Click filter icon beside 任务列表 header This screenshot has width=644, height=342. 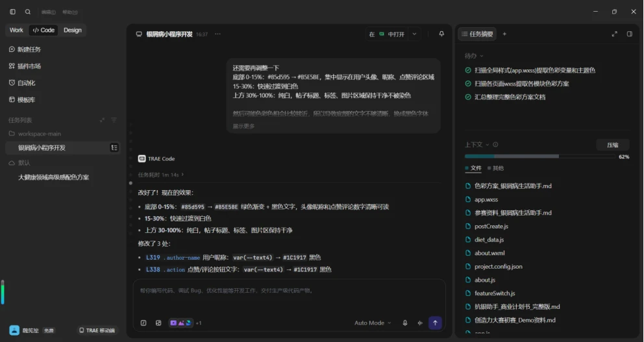(114, 120)
